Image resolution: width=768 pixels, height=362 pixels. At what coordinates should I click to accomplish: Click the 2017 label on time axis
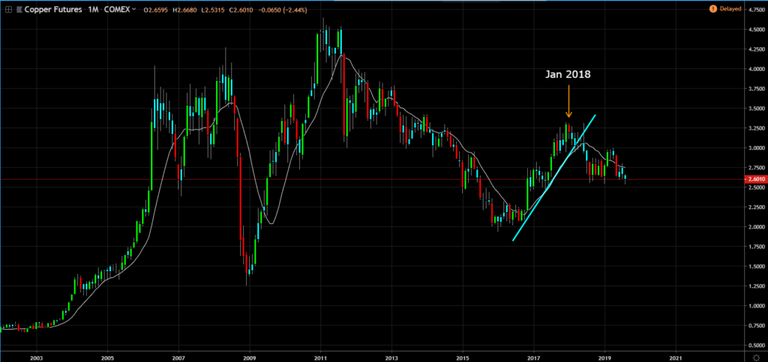(534, 358)
